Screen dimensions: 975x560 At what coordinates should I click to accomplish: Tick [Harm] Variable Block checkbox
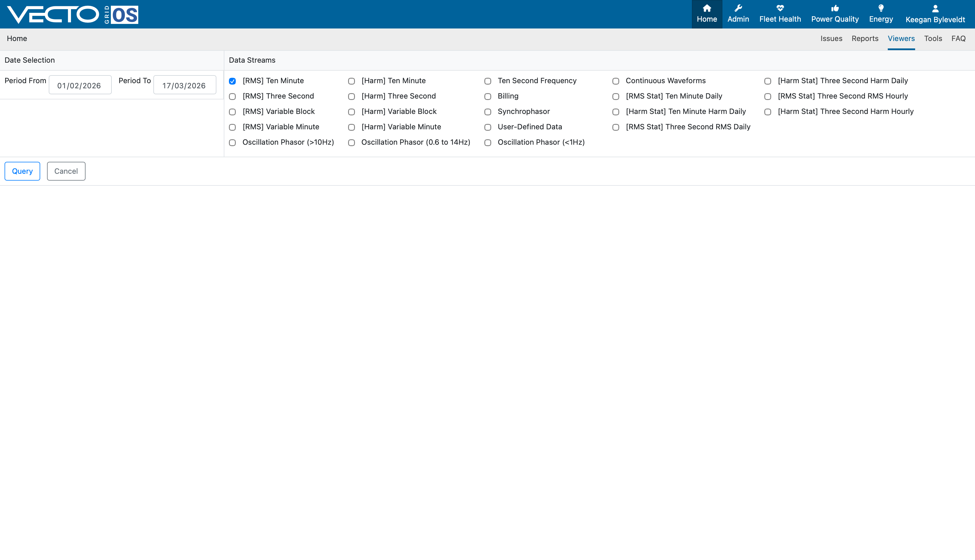click(351, 112)
